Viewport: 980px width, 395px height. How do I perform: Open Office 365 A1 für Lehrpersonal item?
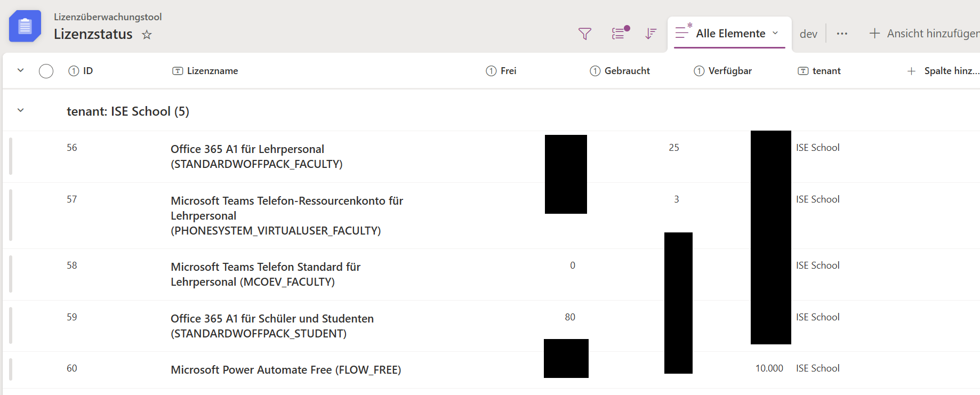[x=256, y=157]
